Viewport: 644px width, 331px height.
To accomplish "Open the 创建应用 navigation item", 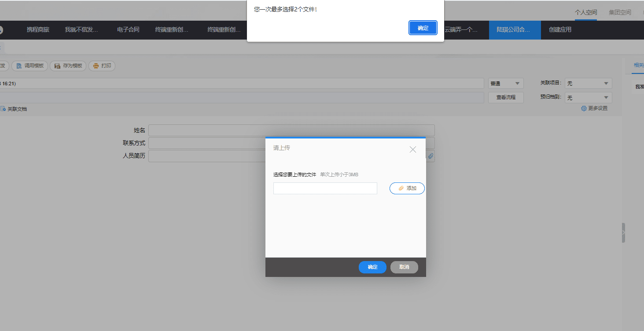I will coord(560,30).
